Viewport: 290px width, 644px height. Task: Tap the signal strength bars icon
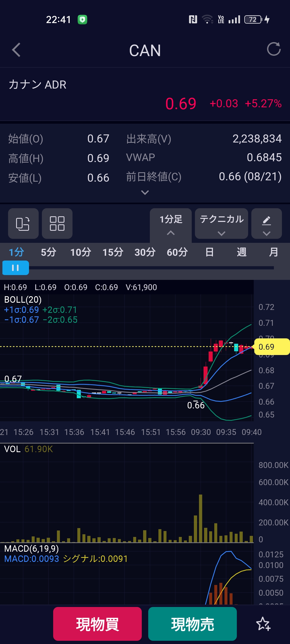[234, 19]
